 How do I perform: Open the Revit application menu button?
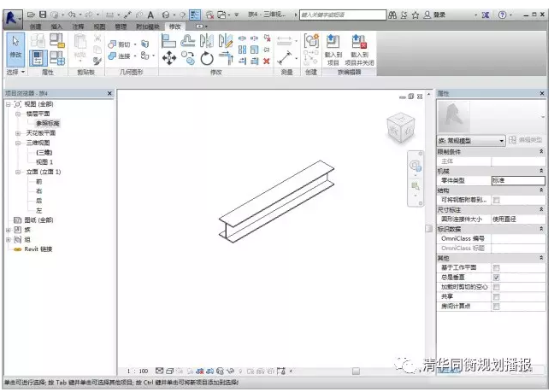tap(13, 18)
